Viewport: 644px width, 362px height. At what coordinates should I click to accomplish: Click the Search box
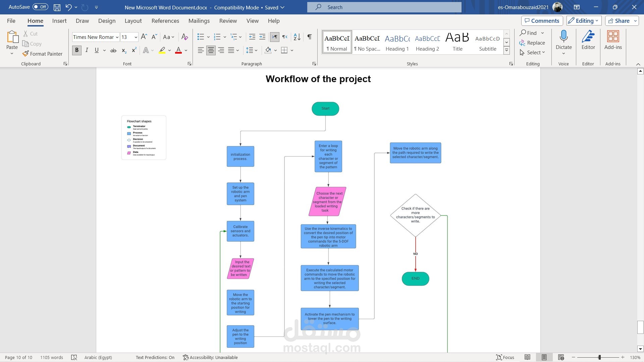click(x=384, y=7)
